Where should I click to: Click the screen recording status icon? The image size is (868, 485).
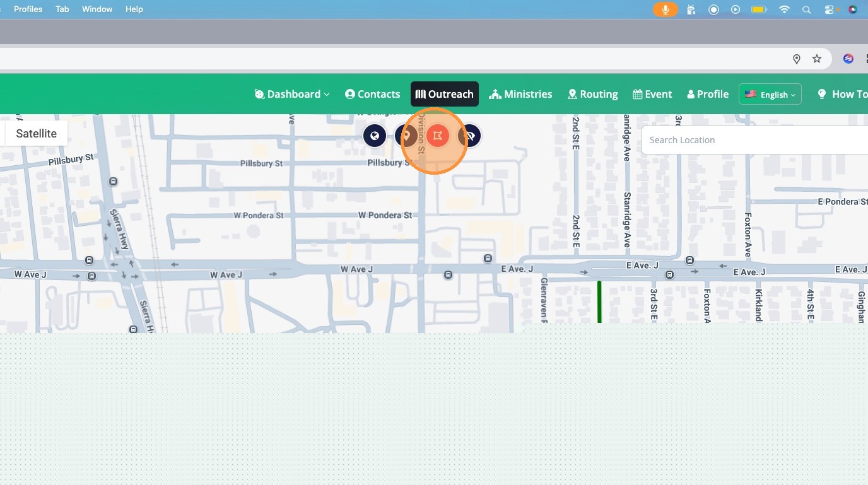coord(713,9)
